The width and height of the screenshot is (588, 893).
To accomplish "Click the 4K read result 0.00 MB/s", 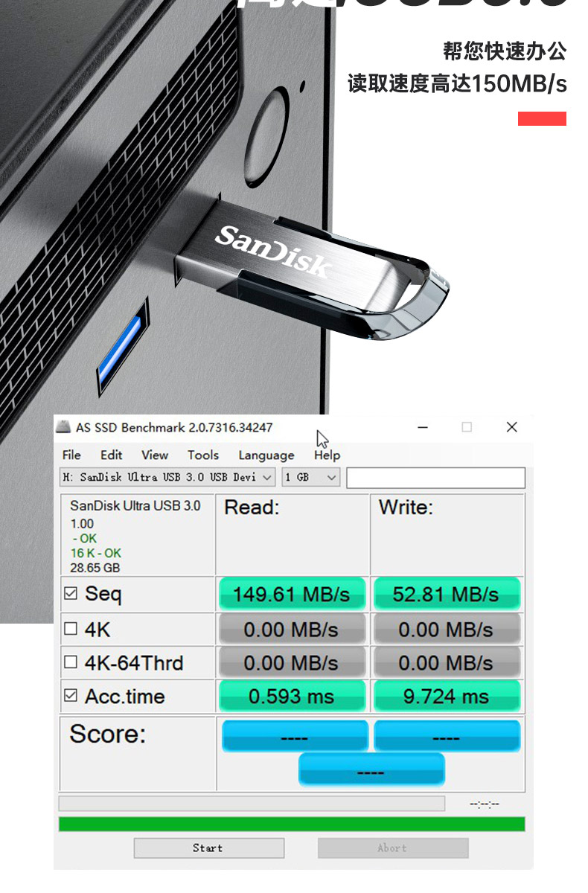I will click(292, 629).
